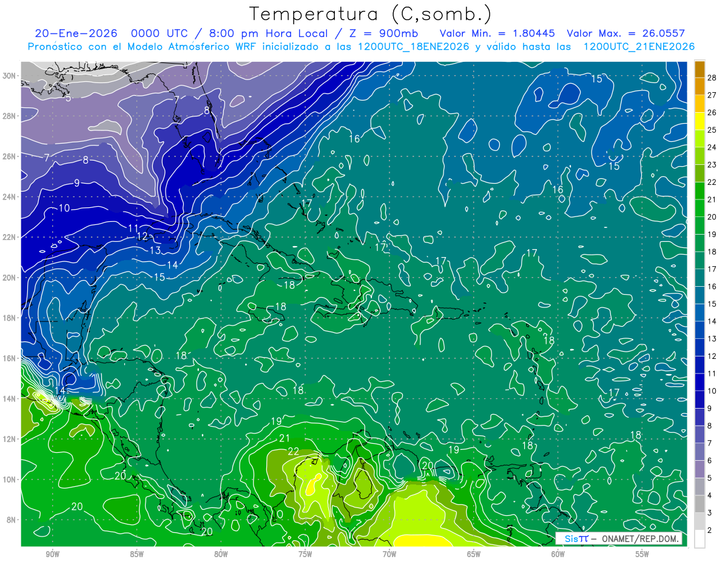Click color scale value '4' in legend
This screenshot has width=728, height=562.
click(710, 495)
